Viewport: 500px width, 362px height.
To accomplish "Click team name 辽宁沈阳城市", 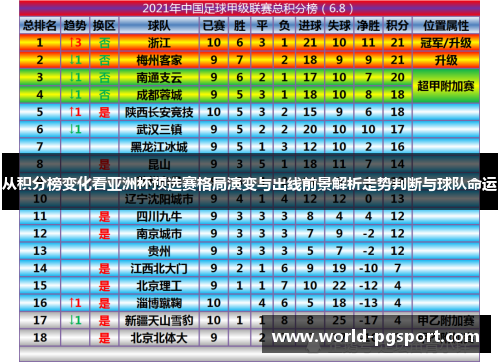I will point(159,199).
